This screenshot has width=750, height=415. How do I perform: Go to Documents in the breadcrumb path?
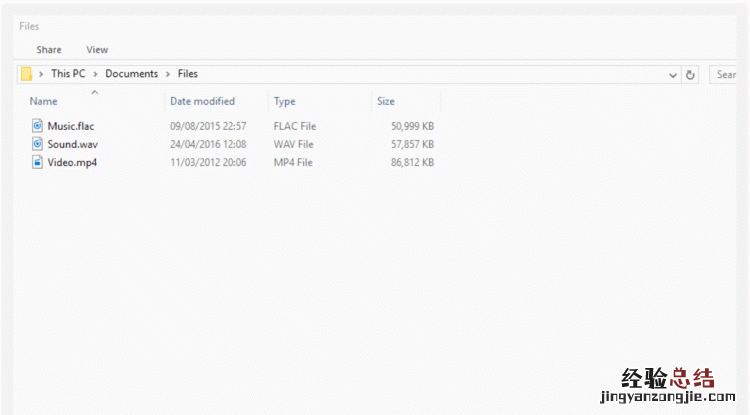[x=131, y=74]
